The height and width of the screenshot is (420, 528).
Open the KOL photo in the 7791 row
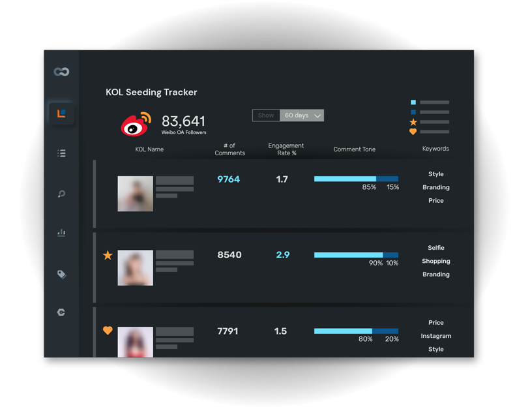(x=136, y=342)
